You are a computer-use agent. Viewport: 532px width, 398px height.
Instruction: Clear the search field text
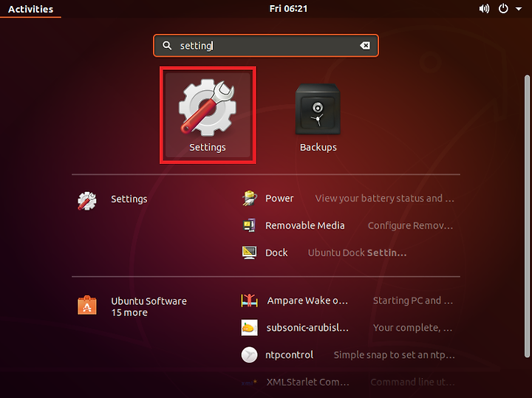(365, 46)
